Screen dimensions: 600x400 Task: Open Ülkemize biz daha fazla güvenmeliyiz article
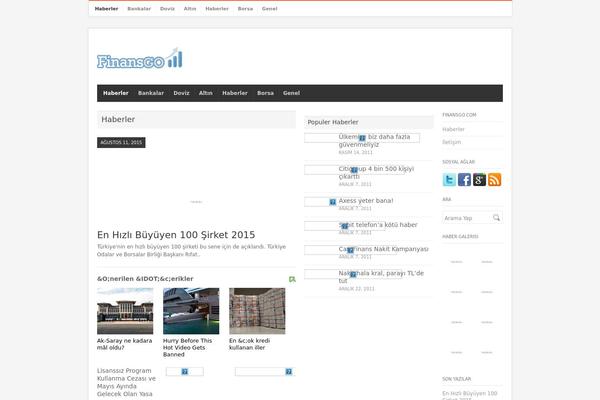click(374, 140)
